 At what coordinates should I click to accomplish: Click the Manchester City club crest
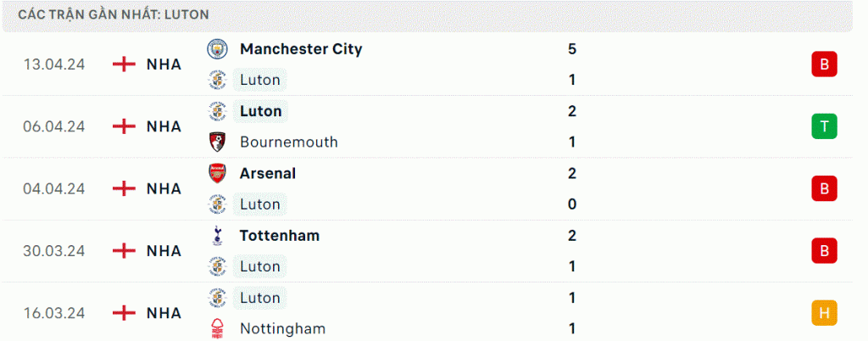coord(217,49)
